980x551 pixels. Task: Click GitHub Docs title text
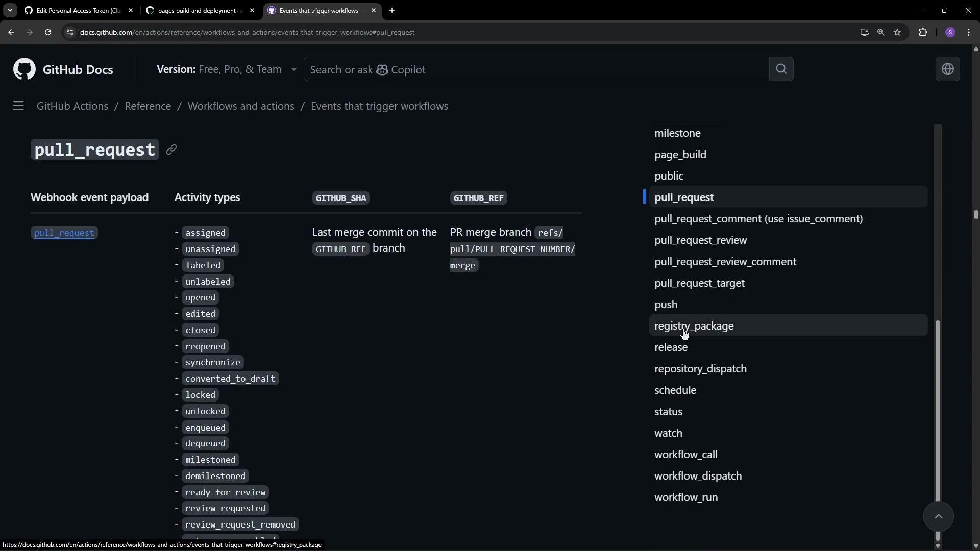[78, 69]
